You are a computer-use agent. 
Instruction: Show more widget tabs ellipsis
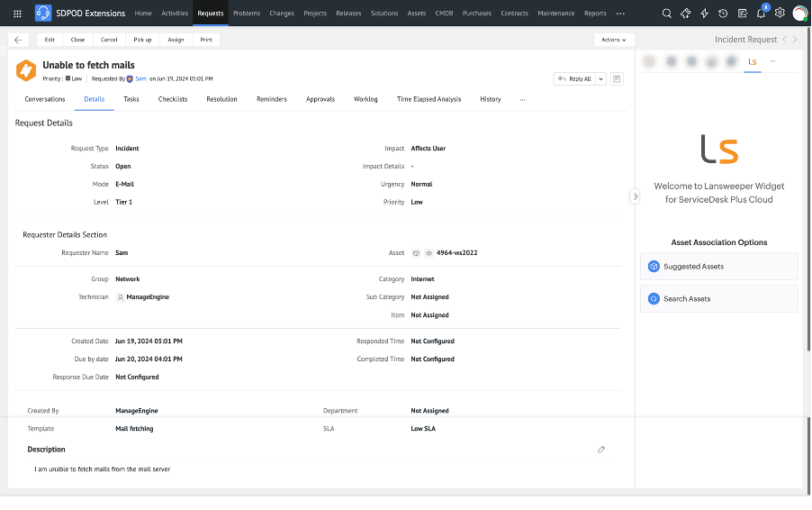[x=772, y=61]
